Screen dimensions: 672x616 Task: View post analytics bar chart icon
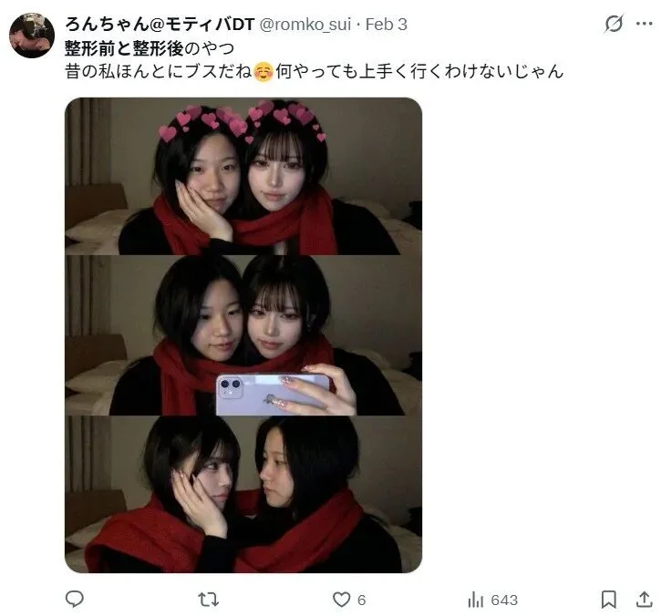tap(476, 600)
